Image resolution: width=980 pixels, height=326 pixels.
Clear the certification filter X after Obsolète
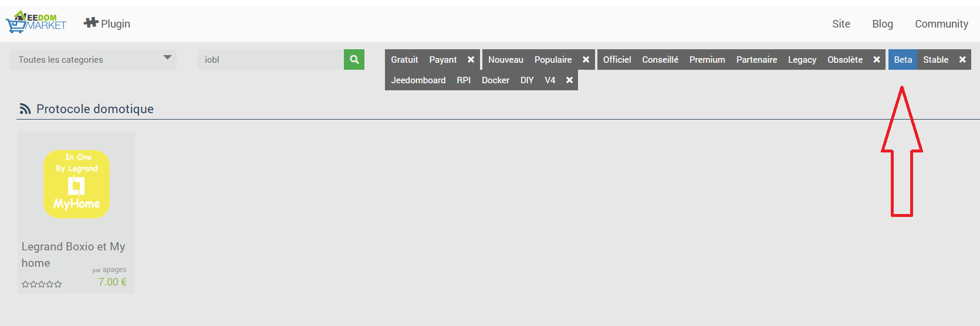(x=877, y=60)
